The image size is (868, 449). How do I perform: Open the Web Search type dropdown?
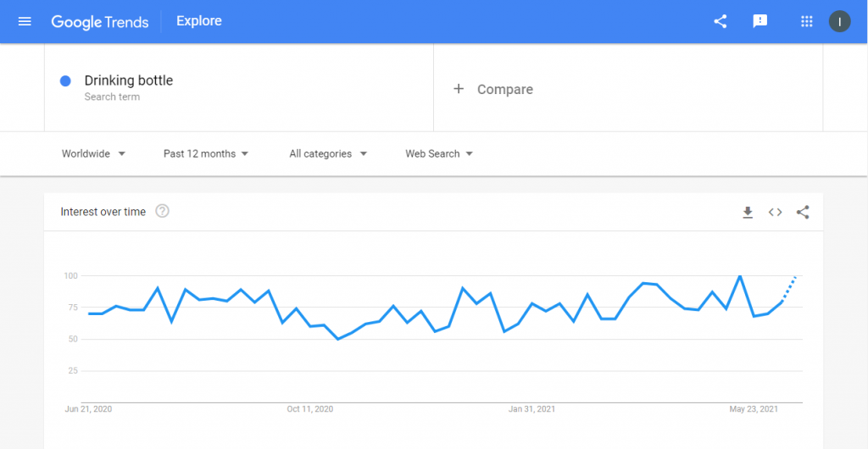439,153
